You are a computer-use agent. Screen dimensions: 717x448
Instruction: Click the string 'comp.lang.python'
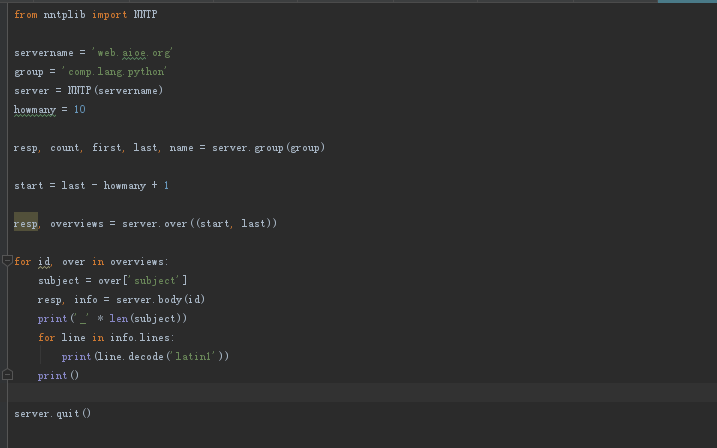[114, 72]
